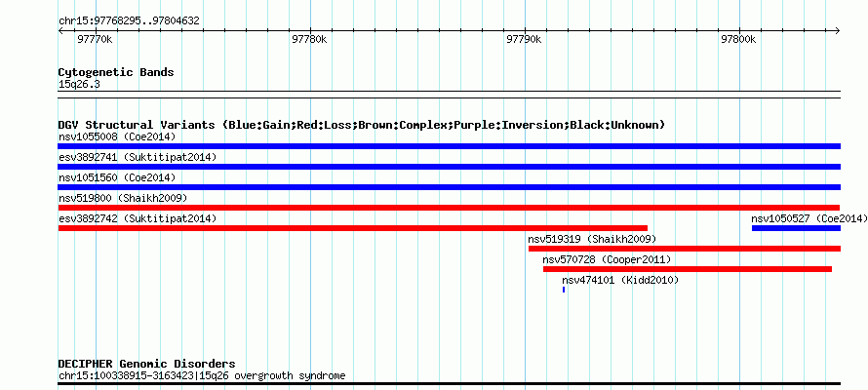Viewport: 868px width, 390px height.
Task: Click the Cytogenetic Bands track title
Action: 116,72
